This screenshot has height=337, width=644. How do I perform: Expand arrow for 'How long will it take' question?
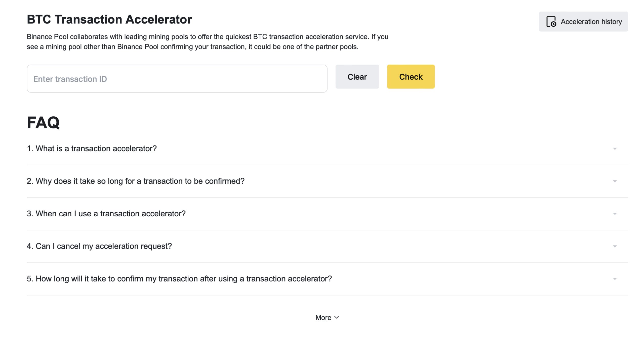click(x=614, y=279)
